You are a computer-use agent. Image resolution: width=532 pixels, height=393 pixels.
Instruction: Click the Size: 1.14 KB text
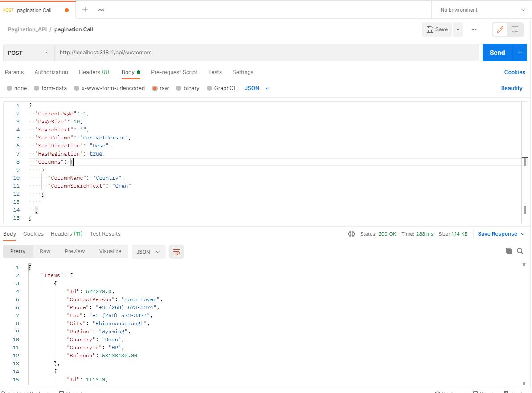click(x=453, y=234)
